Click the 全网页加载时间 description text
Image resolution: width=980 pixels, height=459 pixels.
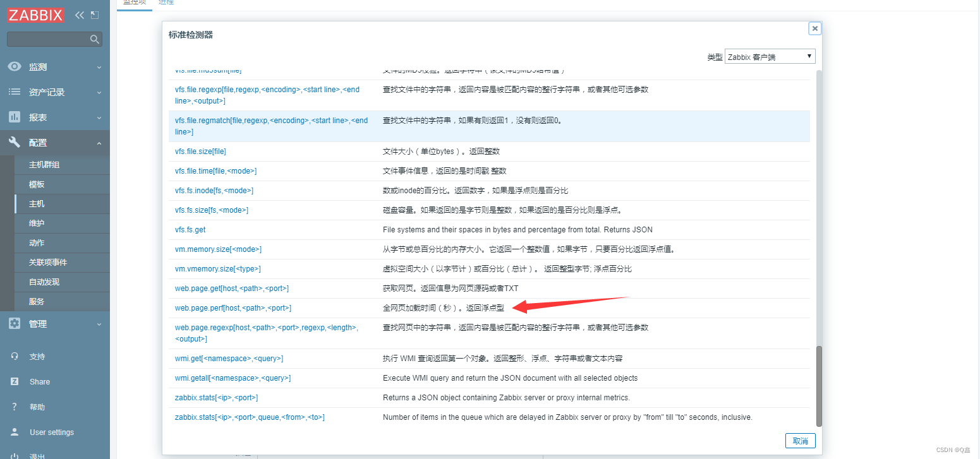444,308
